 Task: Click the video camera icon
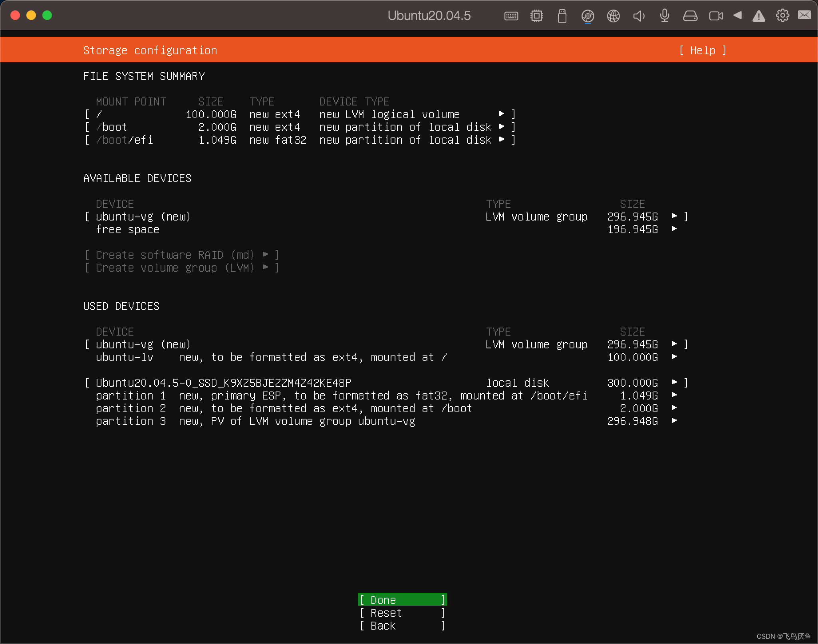coord(716,16)
